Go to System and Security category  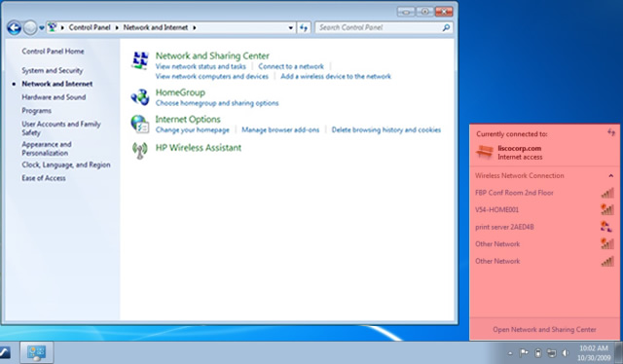point(52,70)
